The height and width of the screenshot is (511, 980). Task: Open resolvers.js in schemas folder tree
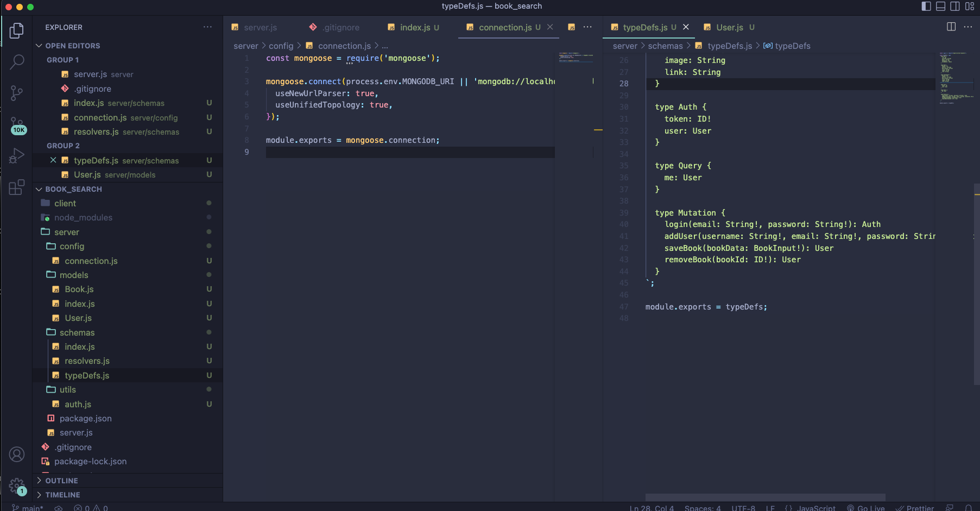128,361
